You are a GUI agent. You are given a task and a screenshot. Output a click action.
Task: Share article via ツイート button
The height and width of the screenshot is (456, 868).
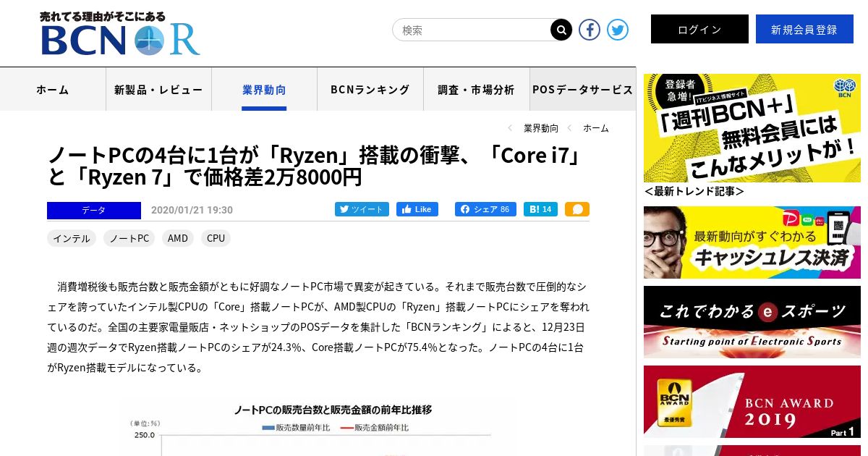tap(362, 209)
